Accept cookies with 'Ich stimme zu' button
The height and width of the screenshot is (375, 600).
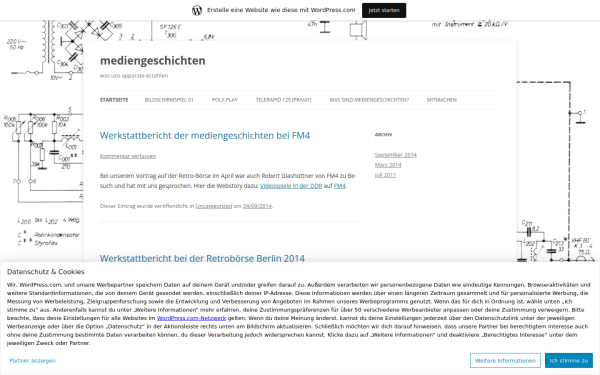click(x=569, y=360)
